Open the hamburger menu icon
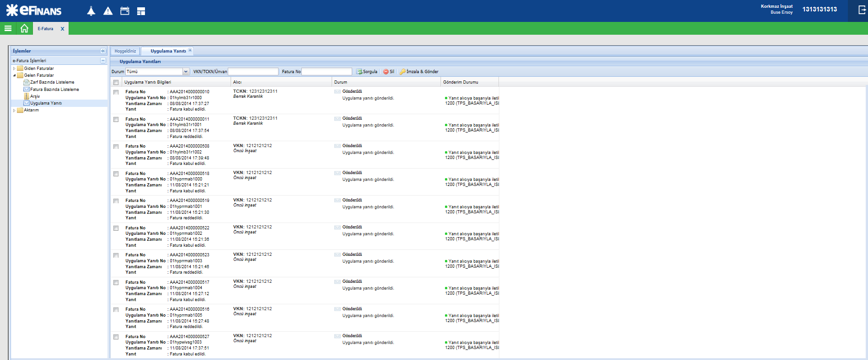 coord(8,28)
